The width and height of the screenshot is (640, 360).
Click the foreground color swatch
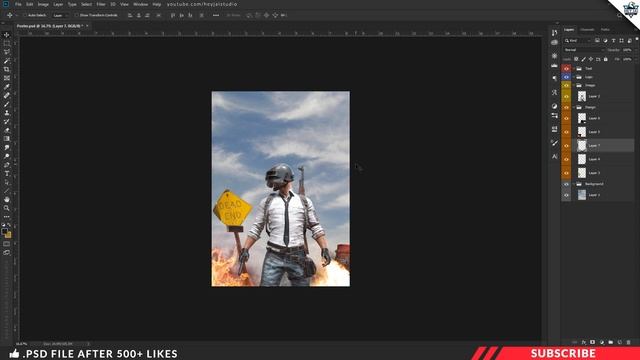(x=4, y=231)
